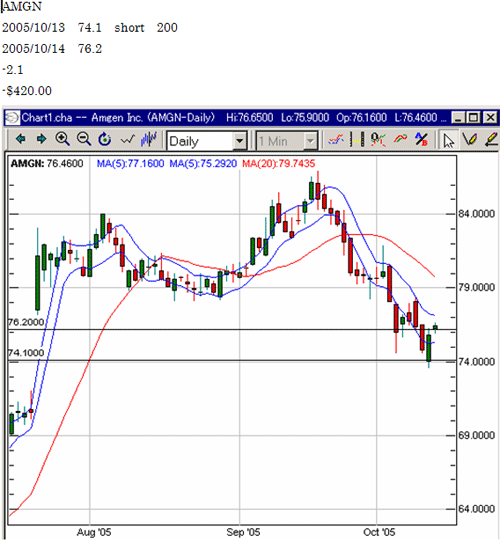Image resolution: width=500 pixels, height=543 pixels.
Task: Select the blue bar chart style icon
Action: point(149,139)
